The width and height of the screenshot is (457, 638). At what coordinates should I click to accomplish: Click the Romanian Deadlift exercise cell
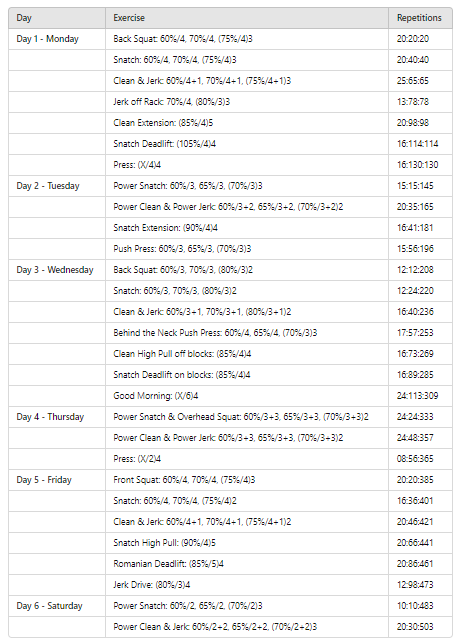pyautogui.click(x=247, y=564)
